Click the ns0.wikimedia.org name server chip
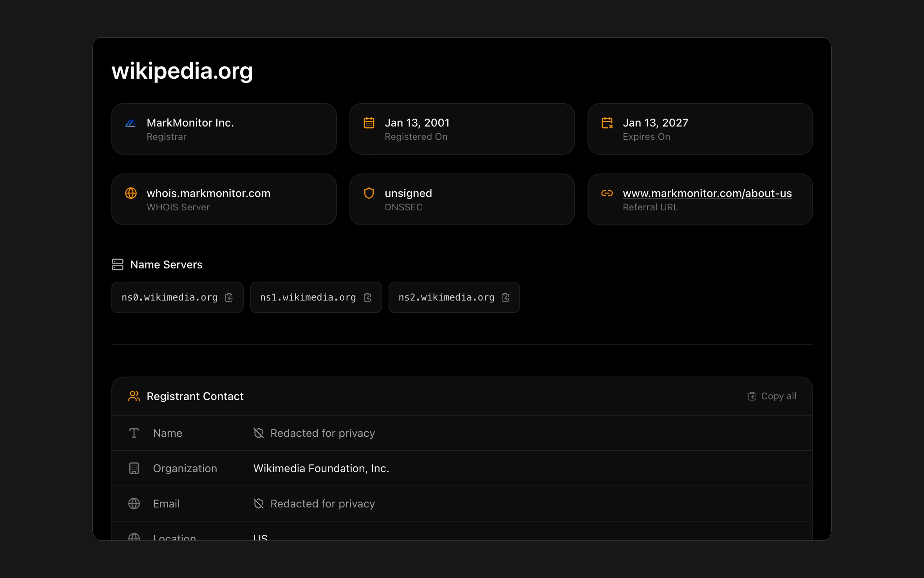The image size is (924, 578). (x=178, y=297)
